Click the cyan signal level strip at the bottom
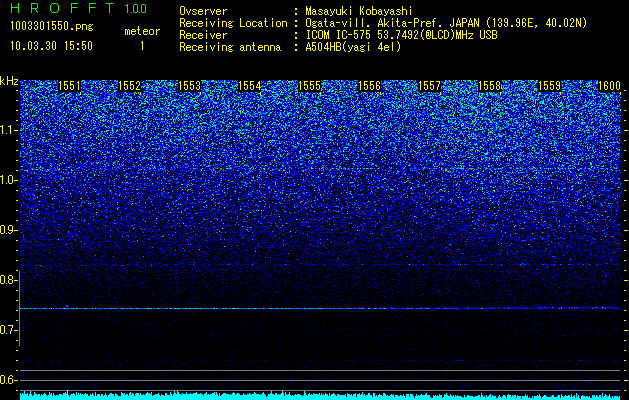This screenshot has width=629, height=400. point(321,396)
